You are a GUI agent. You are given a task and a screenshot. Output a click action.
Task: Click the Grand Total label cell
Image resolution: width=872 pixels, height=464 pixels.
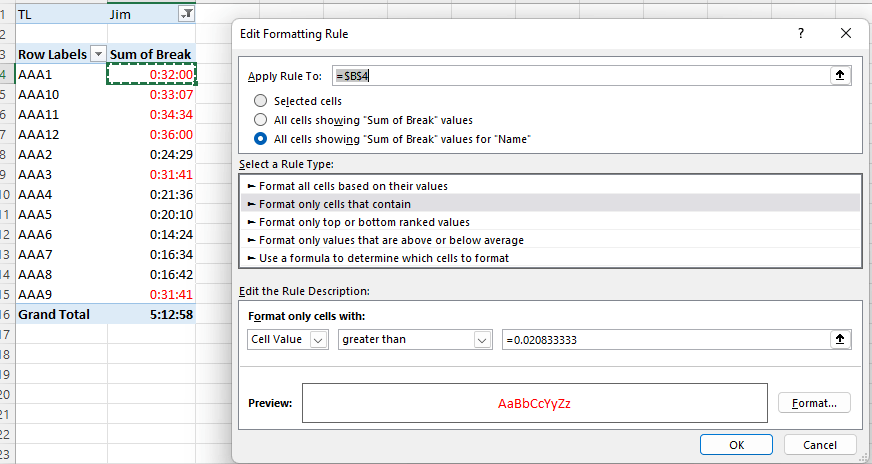(62, 315)
